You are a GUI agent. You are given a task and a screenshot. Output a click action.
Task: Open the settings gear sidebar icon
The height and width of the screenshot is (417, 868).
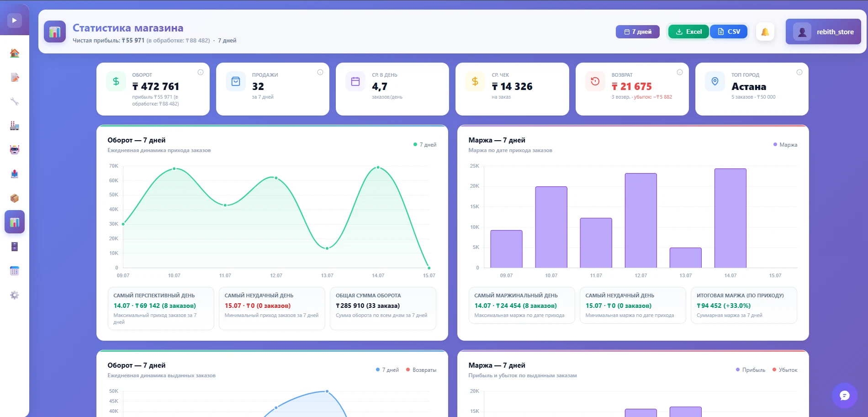[15, 295]
